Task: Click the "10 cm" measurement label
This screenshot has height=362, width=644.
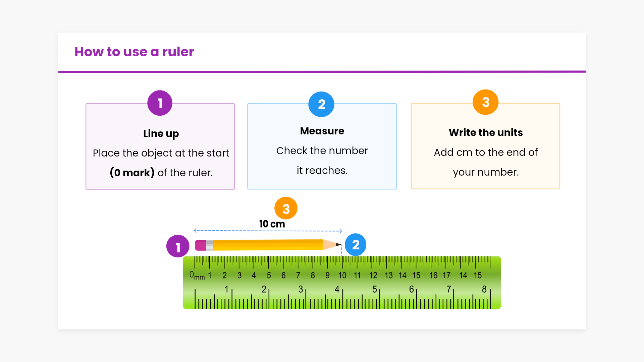Action: (272, 224)
